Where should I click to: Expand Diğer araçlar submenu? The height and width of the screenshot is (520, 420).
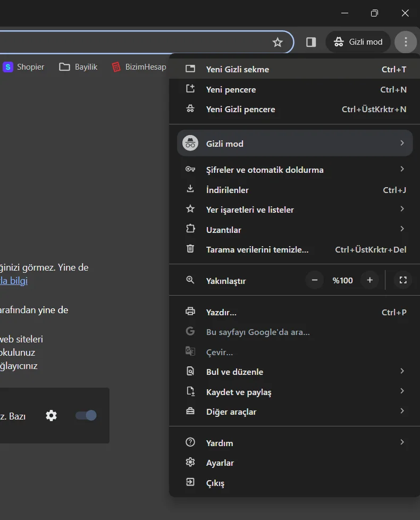(295, 412)
